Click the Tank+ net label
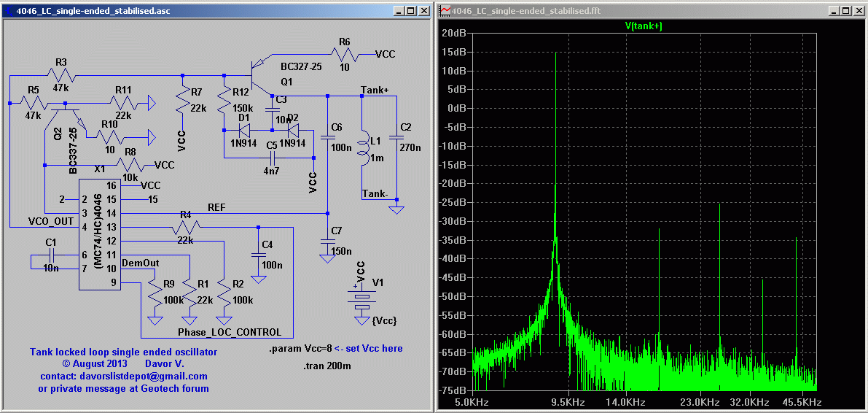Viewport: 868px width, 413px height. click(x=375, y=90)
